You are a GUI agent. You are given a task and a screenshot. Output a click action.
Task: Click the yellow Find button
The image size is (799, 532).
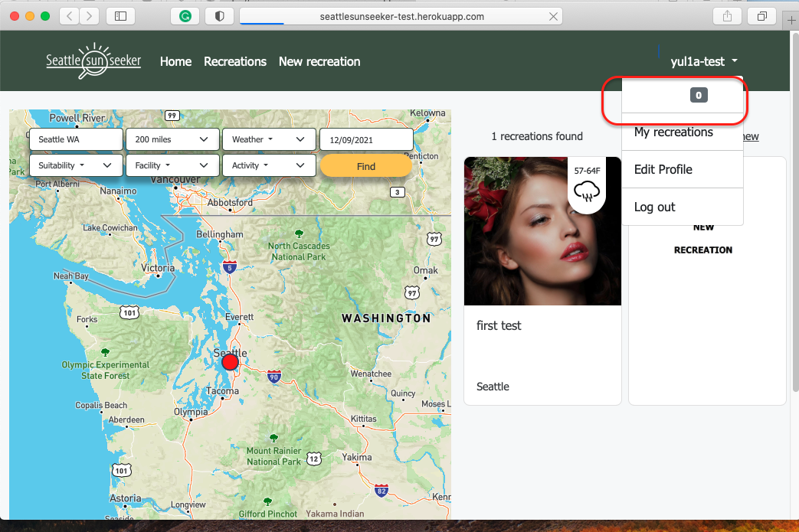(x=366, y=166)
